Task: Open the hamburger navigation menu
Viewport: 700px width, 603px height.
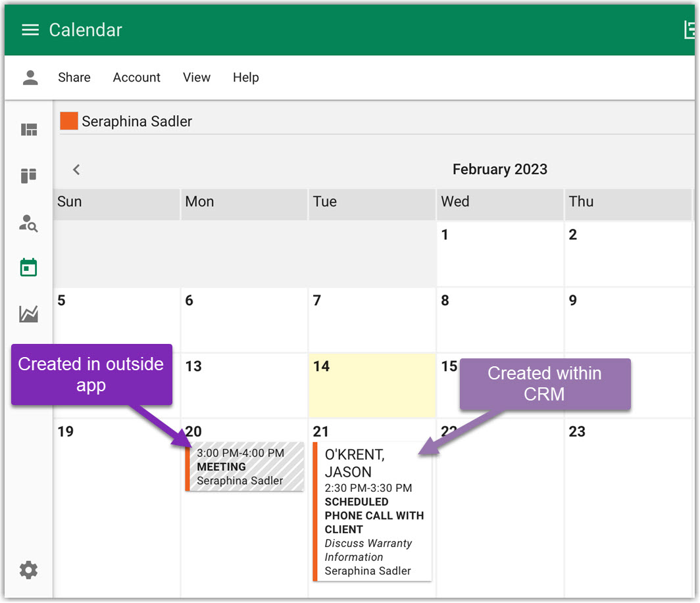Action: (x=30, y=30)
